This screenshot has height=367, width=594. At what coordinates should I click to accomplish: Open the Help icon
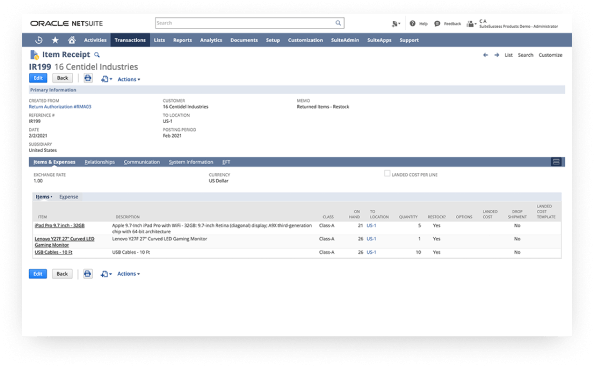tap(413, 23)
